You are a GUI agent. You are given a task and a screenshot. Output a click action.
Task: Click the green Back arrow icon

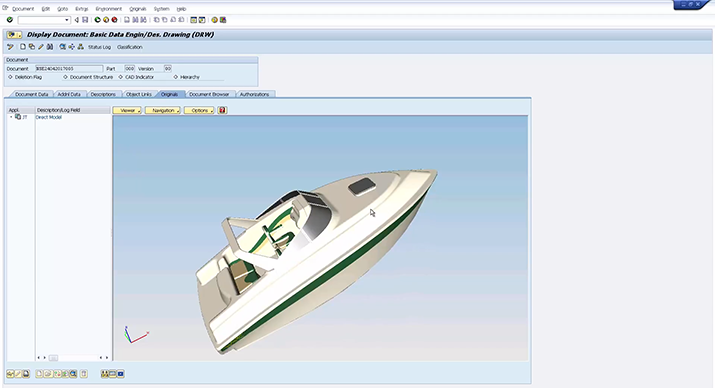[x=97, y=20]
